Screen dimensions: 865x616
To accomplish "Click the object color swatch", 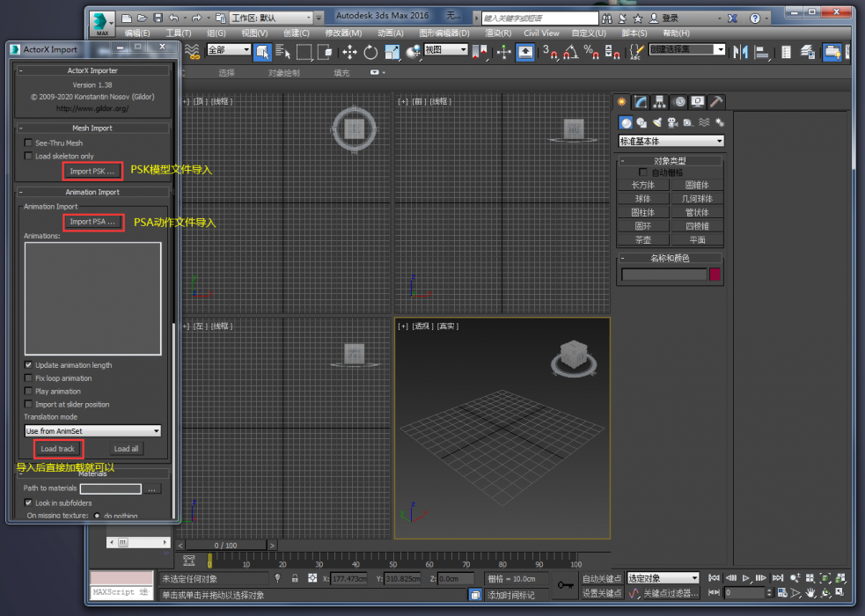I will 715,274.
